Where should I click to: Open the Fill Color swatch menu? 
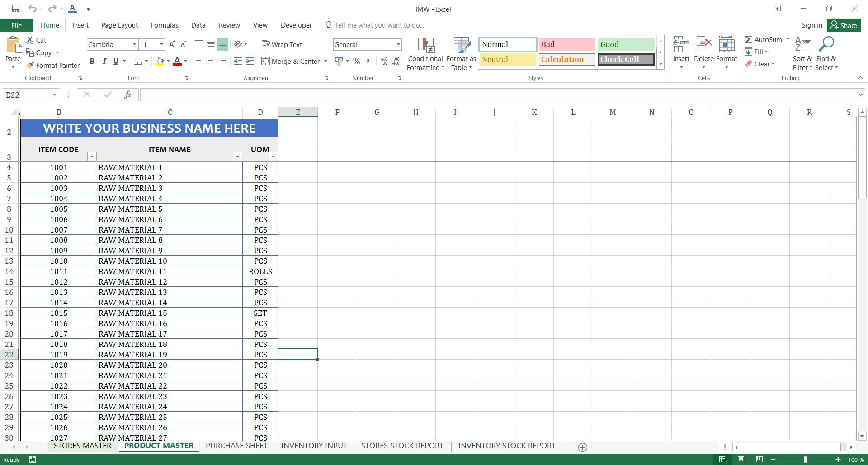tap(167, 61)
